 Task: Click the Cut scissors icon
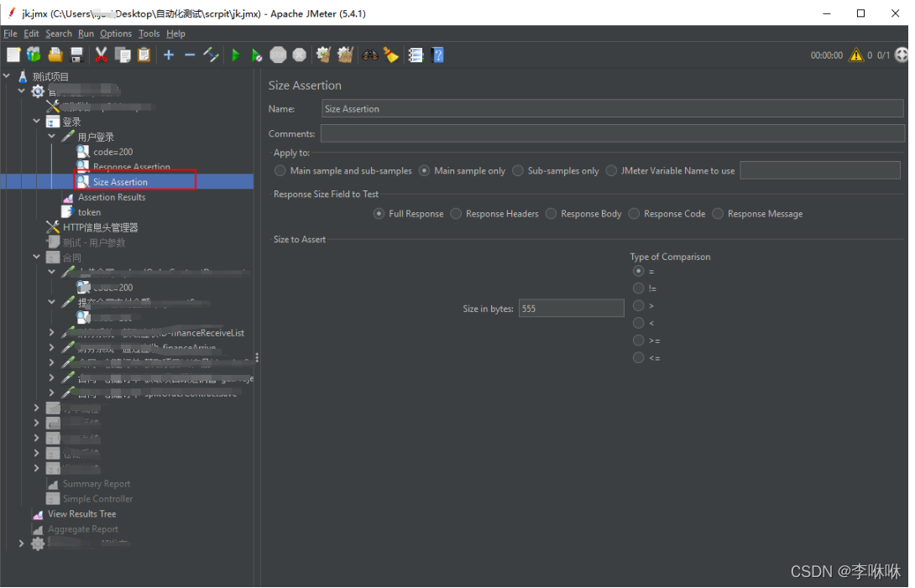(101, 55)
